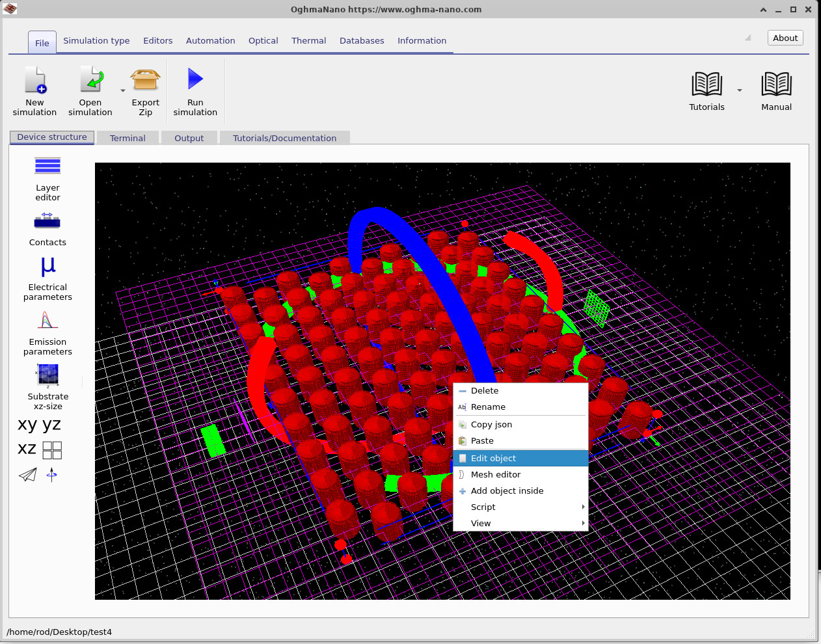Viewport: 821px width, 644px height.
Task: Open the Simulation type ribbon tab
Action: [96, 40]
